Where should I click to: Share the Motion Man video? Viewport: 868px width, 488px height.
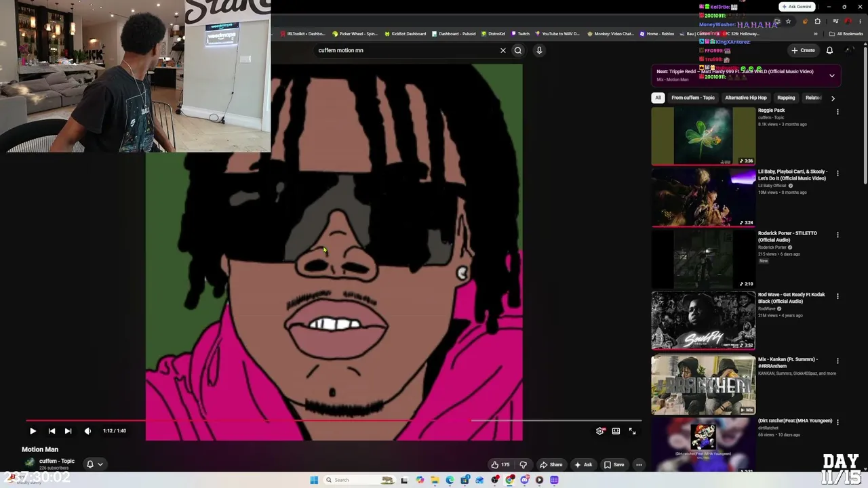tap(551, 465)
